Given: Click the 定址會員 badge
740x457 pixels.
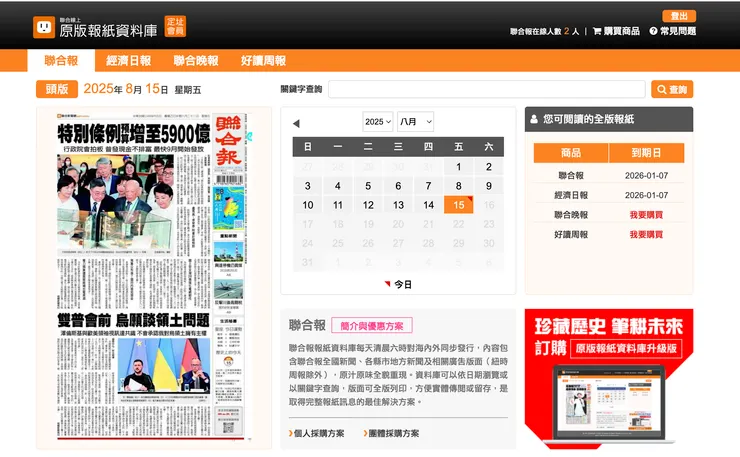Looking at the screenshot, I should tap(175, 26).
